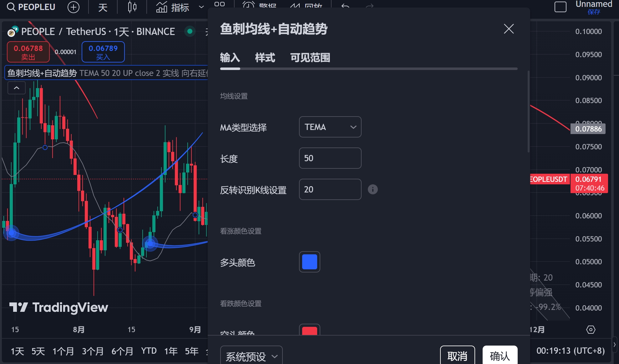The image size is (619, 364).
Task: Click the 反转识别K线设置 input field with value 20
Action: (x=330, y=189)
